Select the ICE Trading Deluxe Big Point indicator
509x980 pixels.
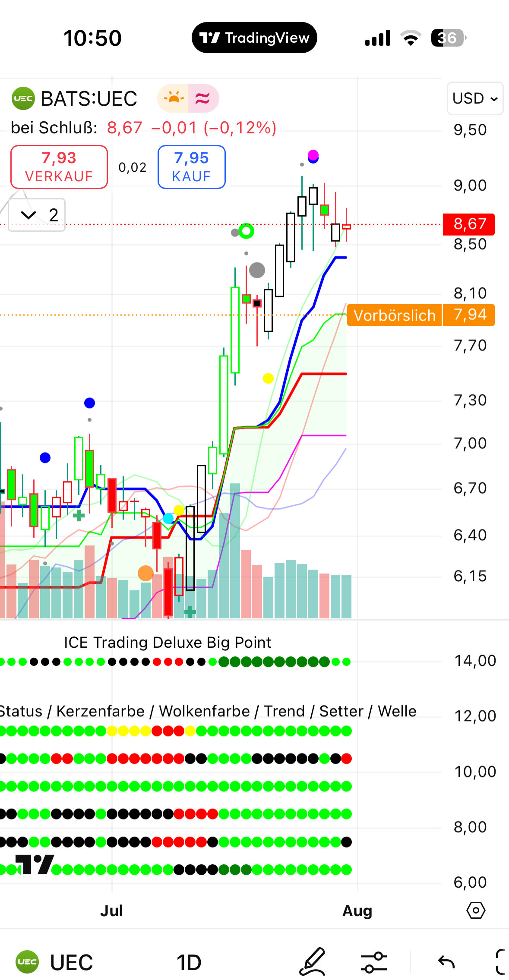(167, 643)
